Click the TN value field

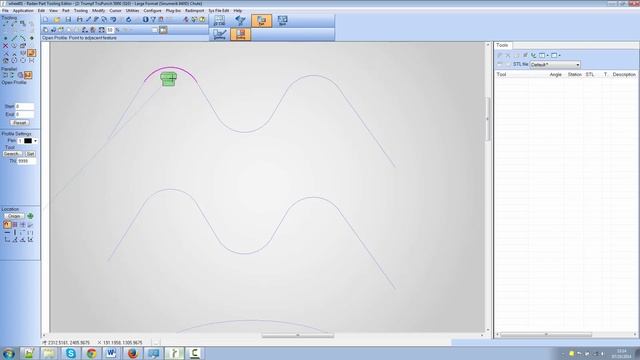[x=27, y=161]
